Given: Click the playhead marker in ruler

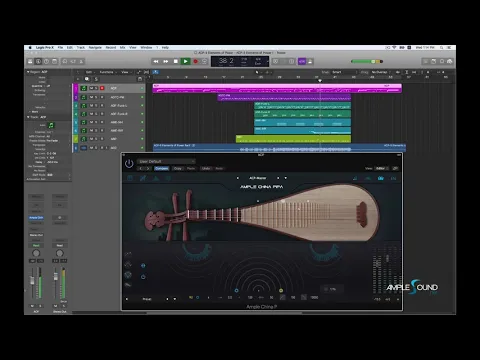Looking at the screenshot, I should 319,80.
